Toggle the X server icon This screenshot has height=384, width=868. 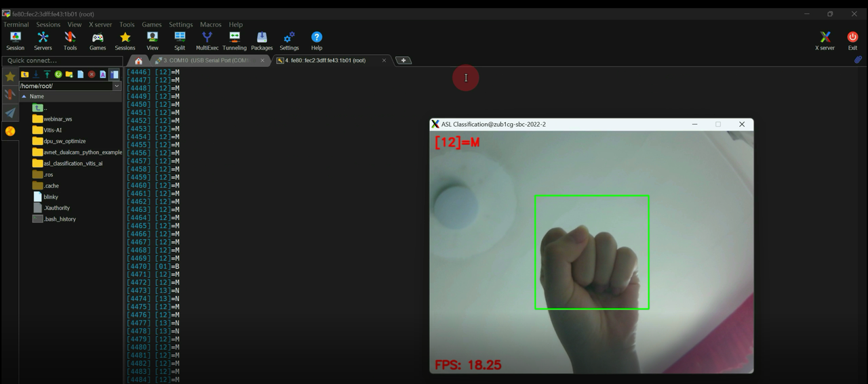(x=825, y=41)
